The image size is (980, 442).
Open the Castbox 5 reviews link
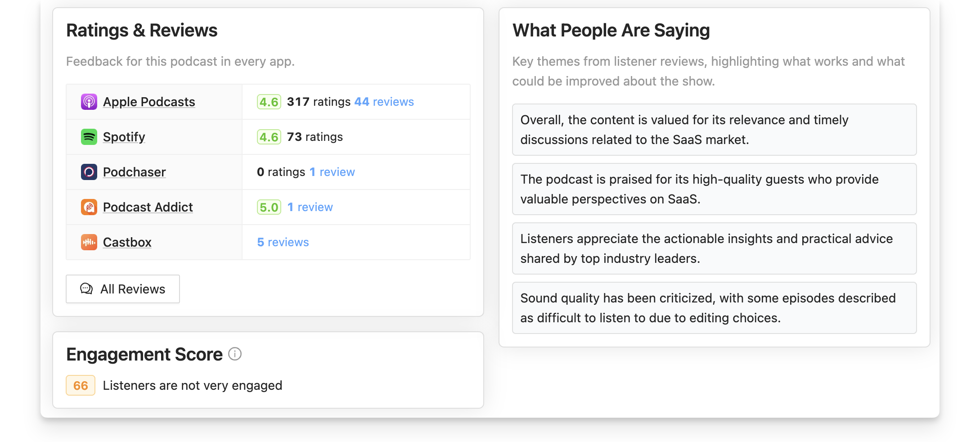282,242
